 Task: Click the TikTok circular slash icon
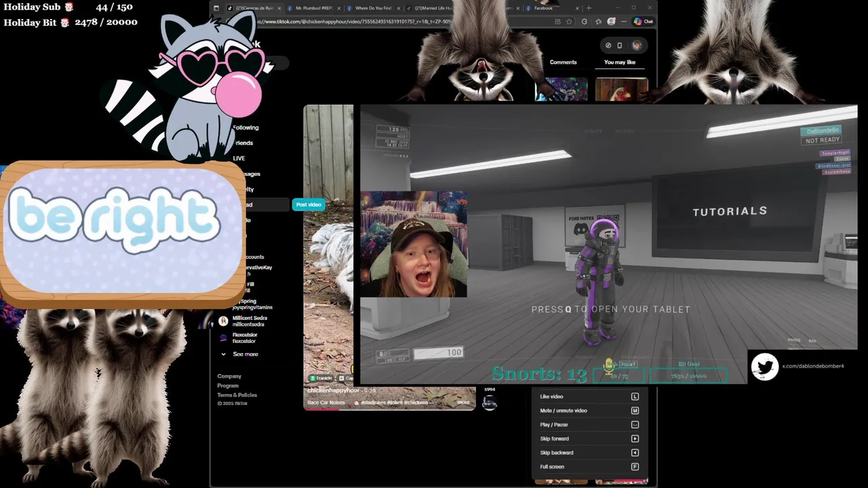pos(608,45)
